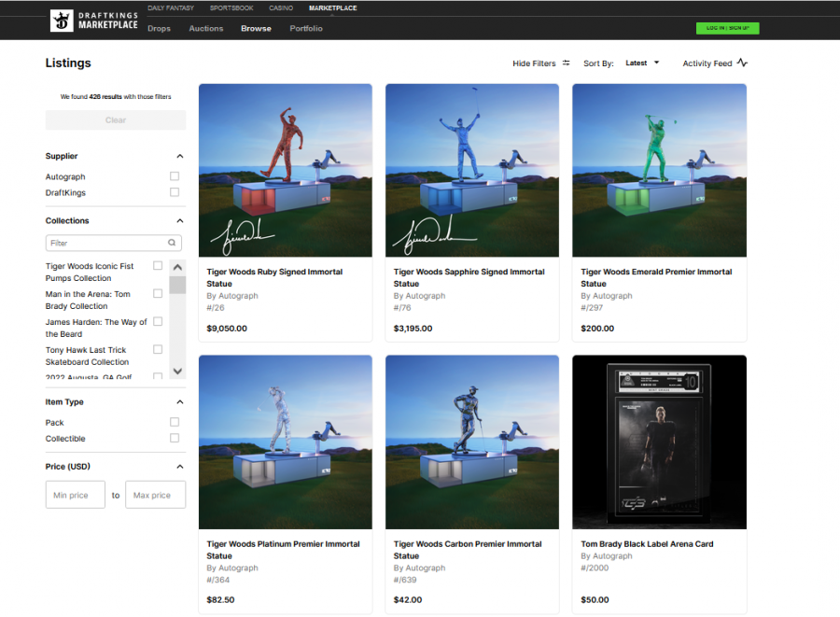
Task: Open the Casino tab
Action: pyautogui.click(x=281, y=8)
